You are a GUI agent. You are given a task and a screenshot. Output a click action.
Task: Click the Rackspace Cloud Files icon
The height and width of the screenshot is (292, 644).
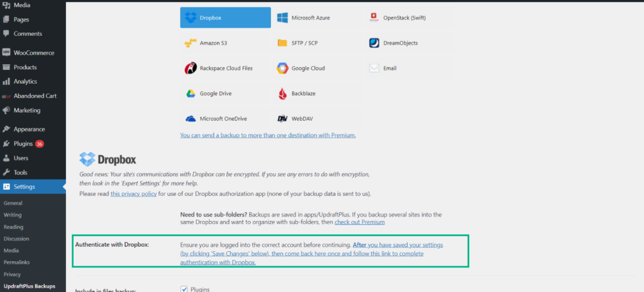[191, 68]
